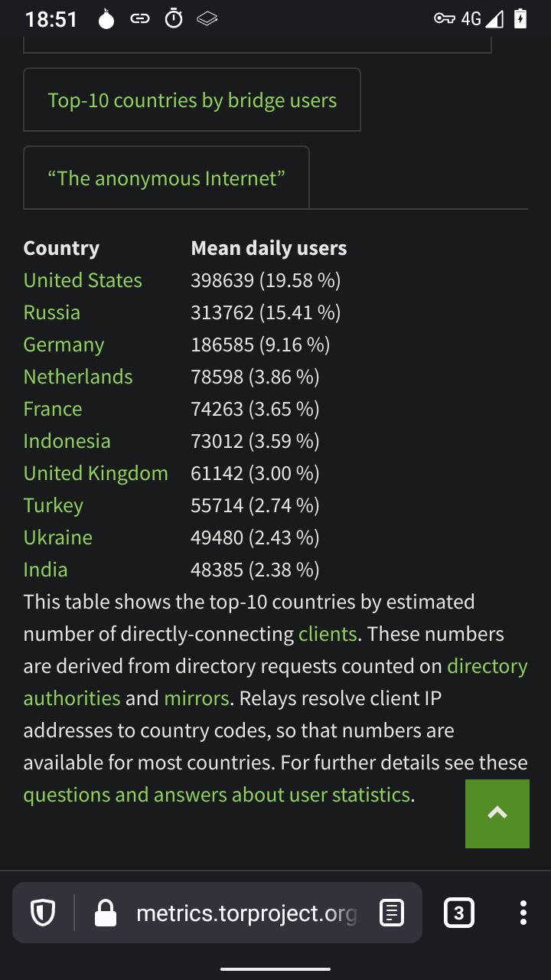
Task: Open the Indonesia country link
Action: point(67,441)
